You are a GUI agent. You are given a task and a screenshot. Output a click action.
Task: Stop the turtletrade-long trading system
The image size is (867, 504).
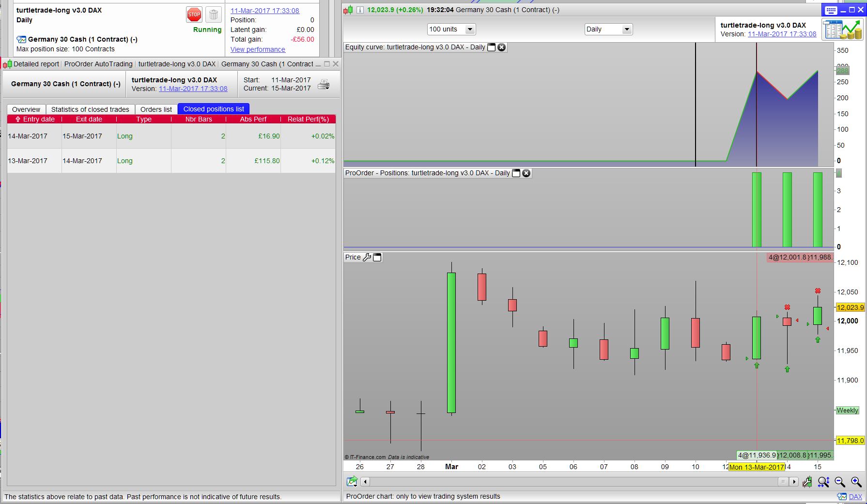coord(194,15)
